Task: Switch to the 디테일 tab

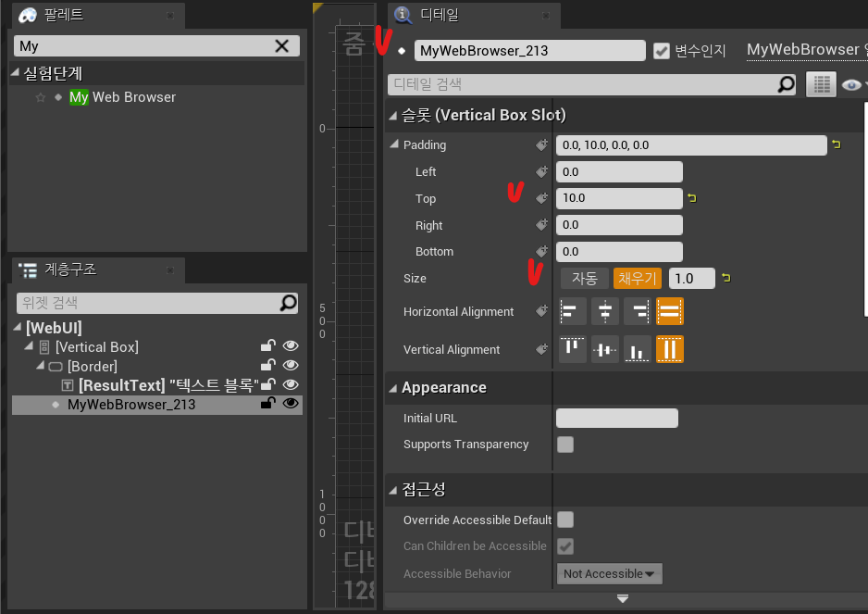Action: click(439, 15)
